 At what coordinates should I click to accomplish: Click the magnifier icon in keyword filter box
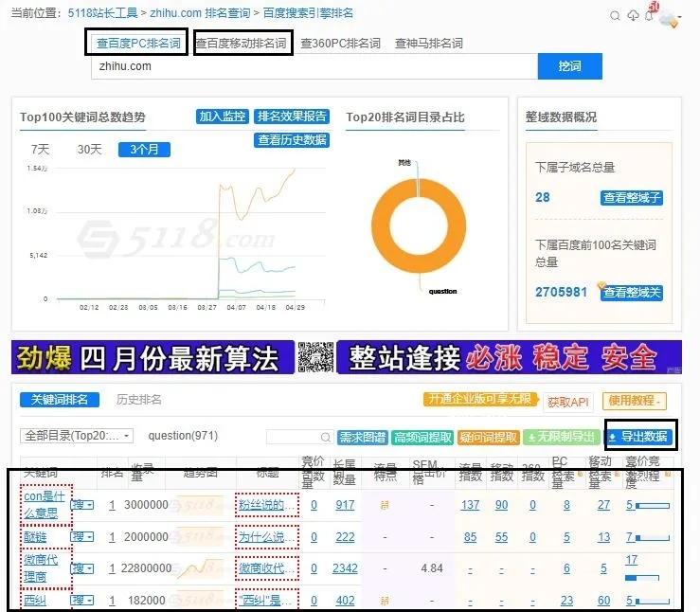pos(326,437)
